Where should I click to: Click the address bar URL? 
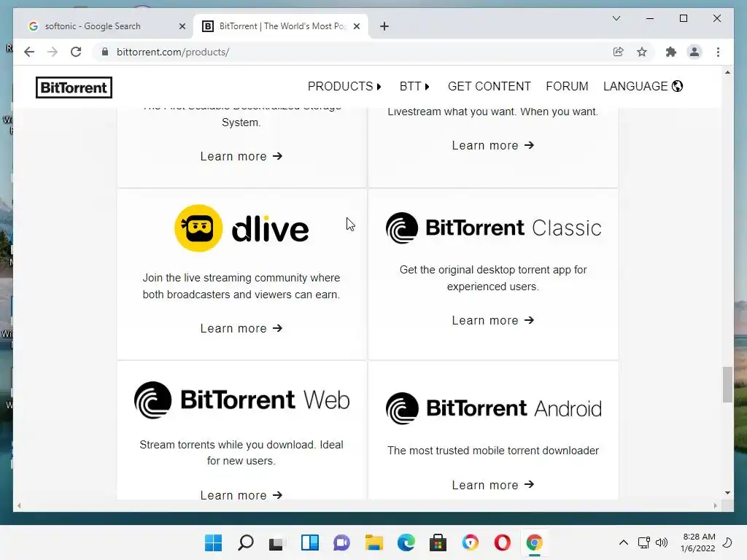click(173, 52)
